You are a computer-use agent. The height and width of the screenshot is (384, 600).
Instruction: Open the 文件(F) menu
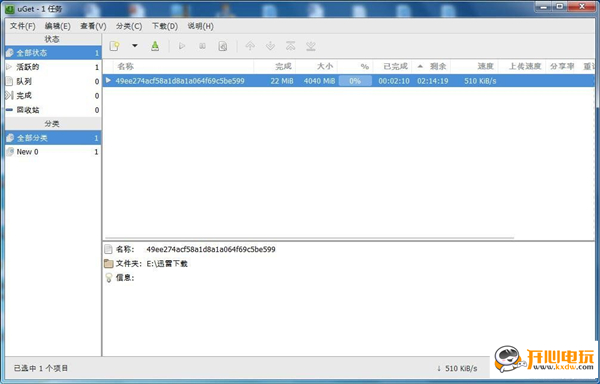[x=23, y=26]
